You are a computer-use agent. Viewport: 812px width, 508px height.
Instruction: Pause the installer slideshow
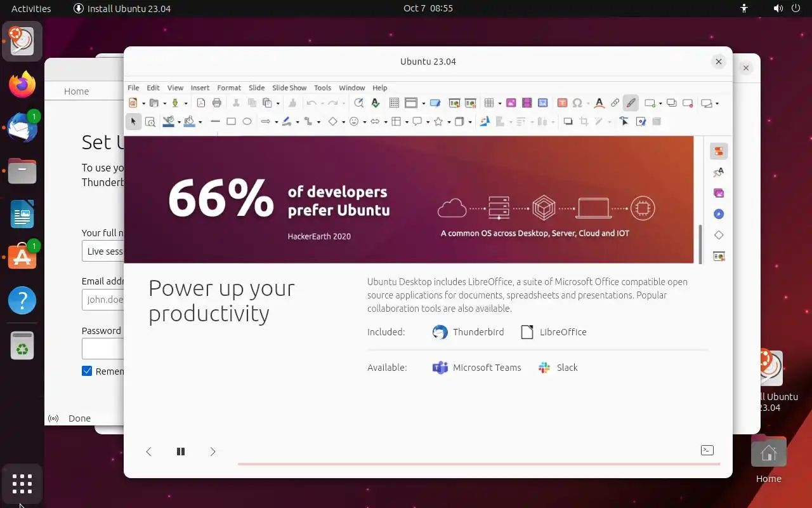point(181,451)
